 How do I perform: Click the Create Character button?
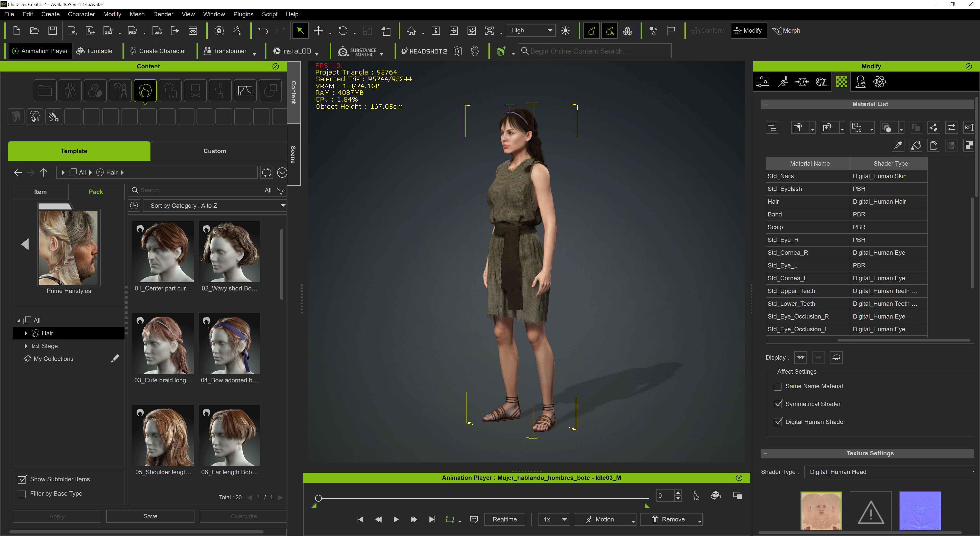click(158, 51)
